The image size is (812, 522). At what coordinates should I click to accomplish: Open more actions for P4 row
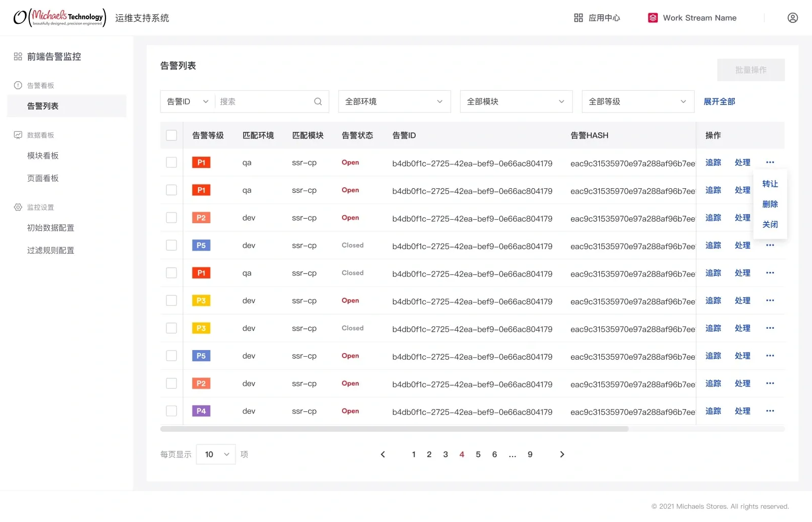coord(770,411)
